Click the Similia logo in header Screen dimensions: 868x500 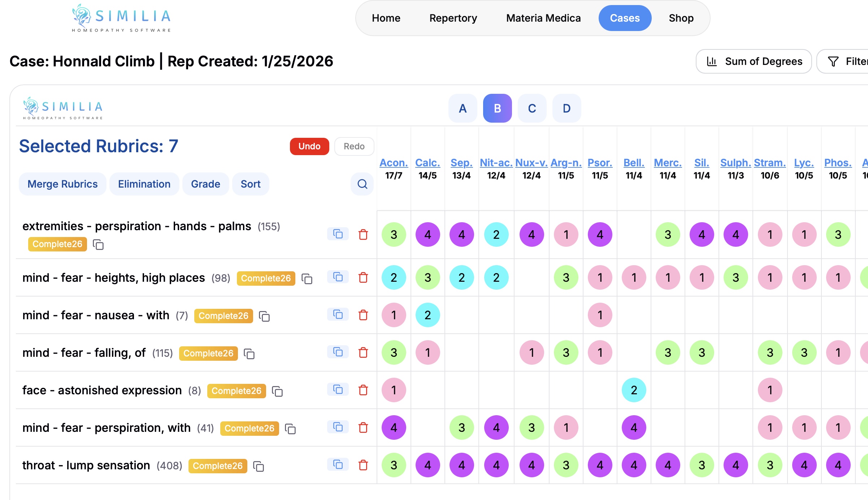coord(121,18)
